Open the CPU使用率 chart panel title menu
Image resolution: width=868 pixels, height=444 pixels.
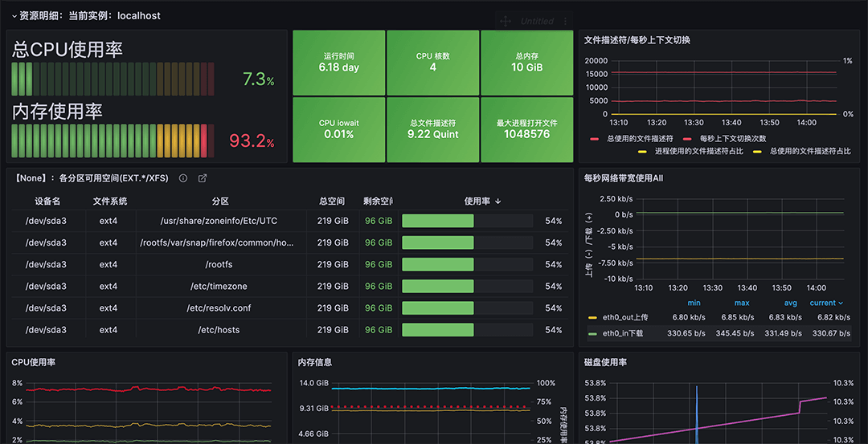(33, 362)
